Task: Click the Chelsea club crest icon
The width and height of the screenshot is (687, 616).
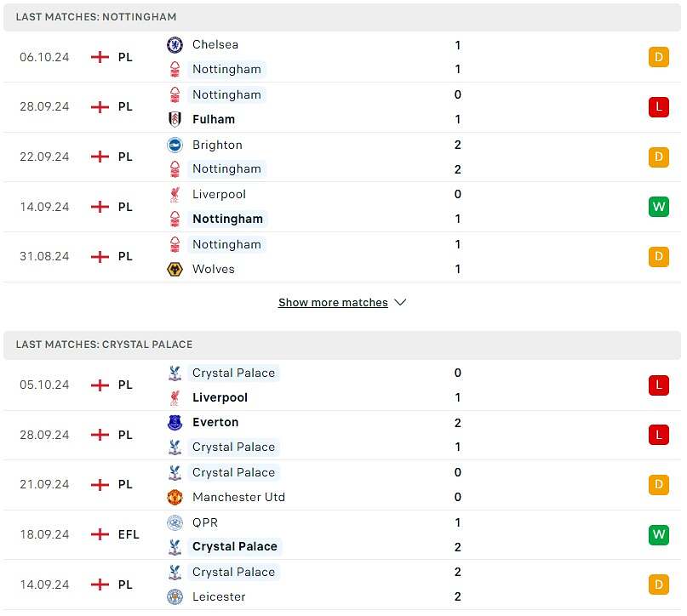Action: tap(175, 45)
